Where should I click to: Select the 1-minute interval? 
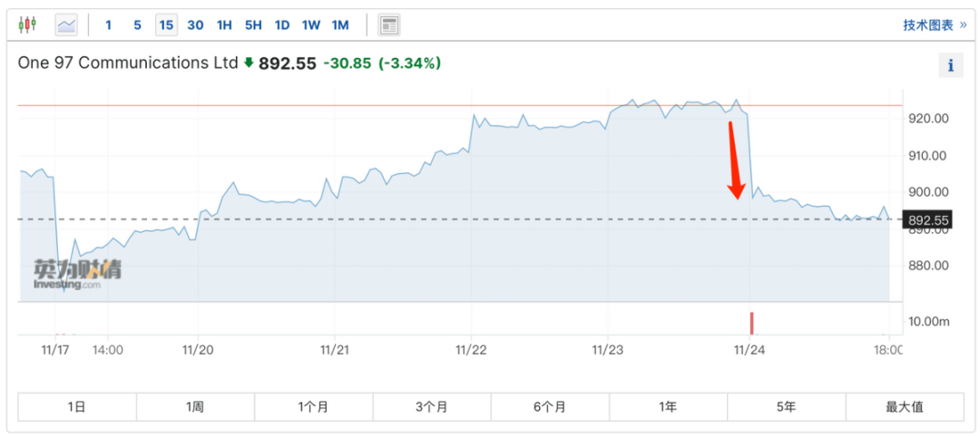pos(109,24)
